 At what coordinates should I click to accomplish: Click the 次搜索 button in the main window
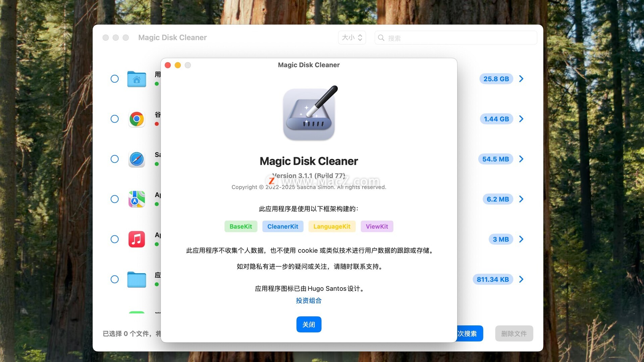[x=470, y=333]
